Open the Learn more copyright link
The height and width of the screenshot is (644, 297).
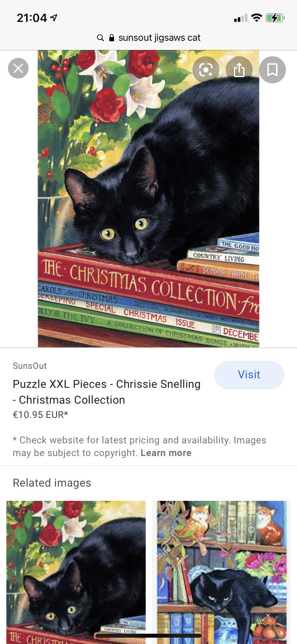166,453
